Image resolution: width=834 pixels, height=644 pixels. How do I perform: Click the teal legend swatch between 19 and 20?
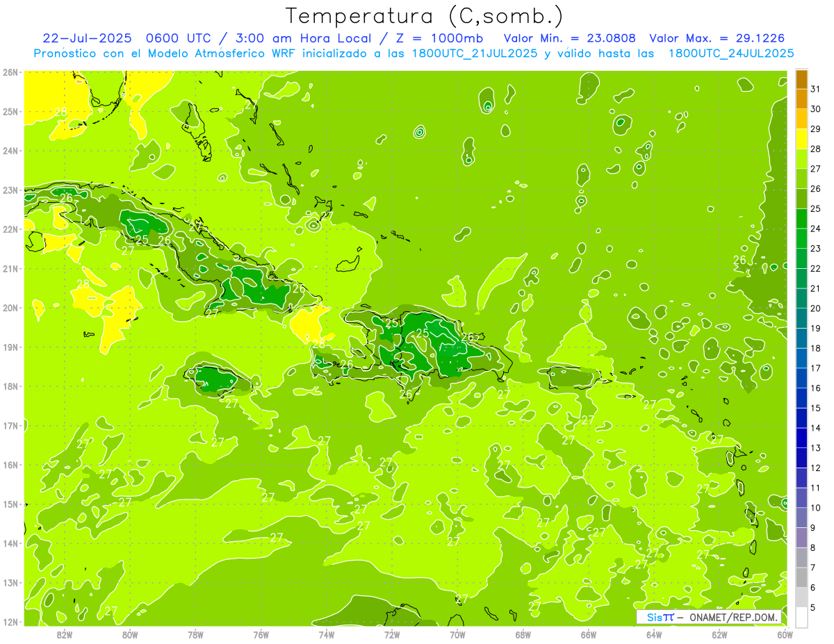point(801,318)
